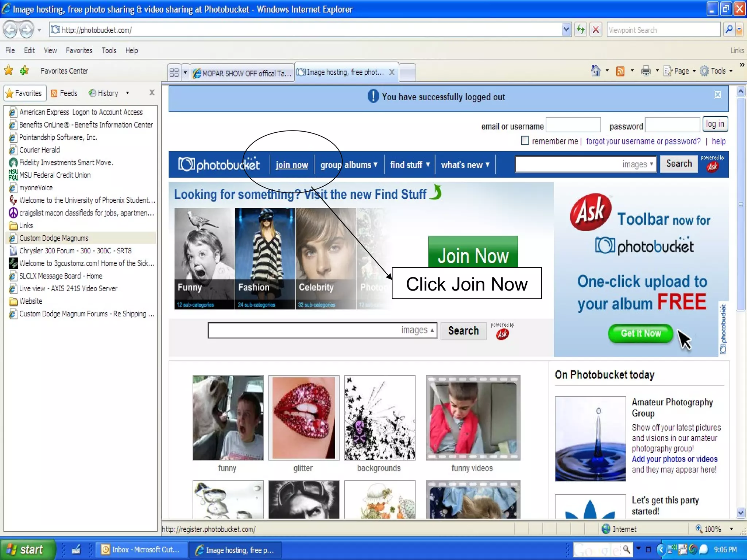Click the green Join Now button

473,252
